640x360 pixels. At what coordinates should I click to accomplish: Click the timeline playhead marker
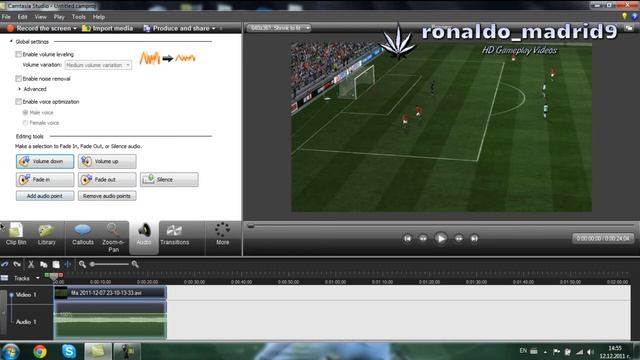(53, 276)
